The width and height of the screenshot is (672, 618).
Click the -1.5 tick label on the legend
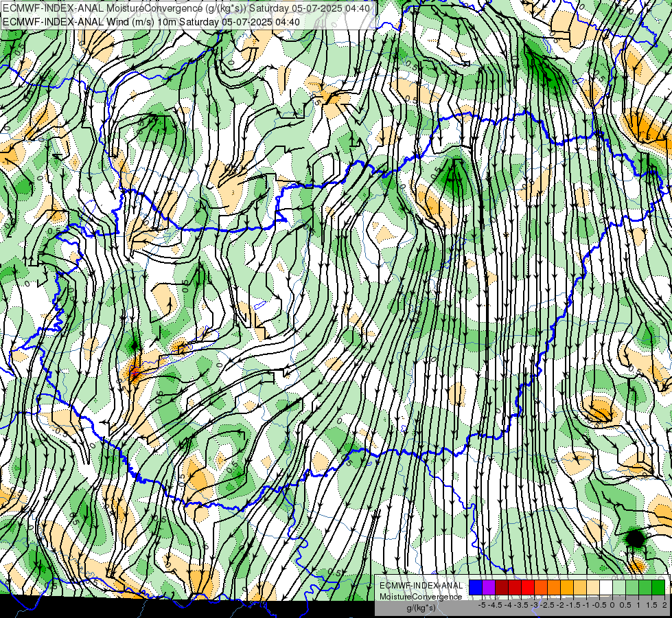(x=573, y=605)
